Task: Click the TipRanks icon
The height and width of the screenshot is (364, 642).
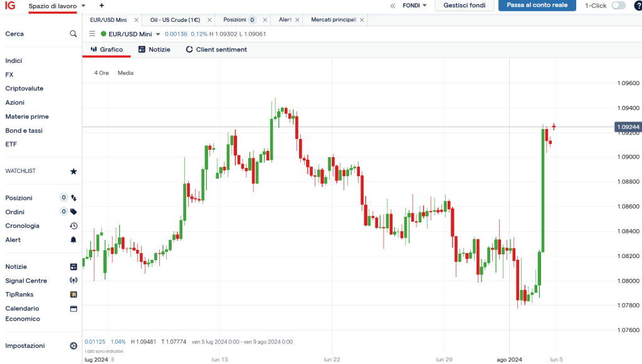Action: click(74, 294)
